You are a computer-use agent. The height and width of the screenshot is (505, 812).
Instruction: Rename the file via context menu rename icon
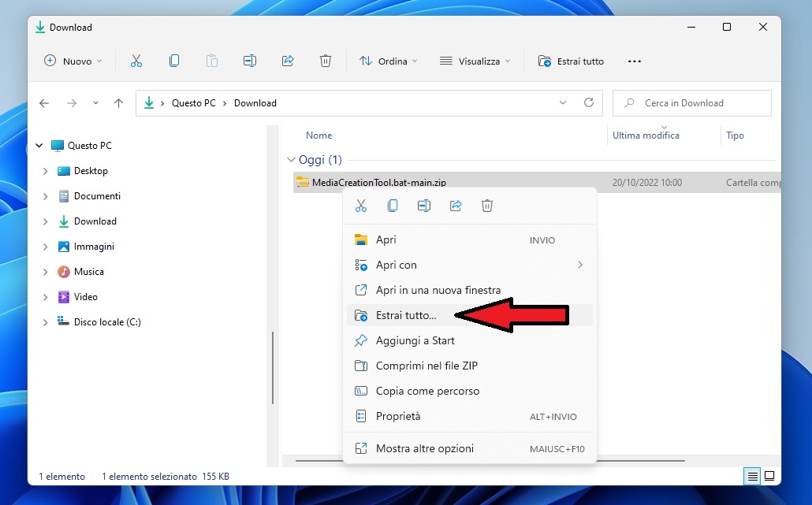[x=424, y=206]
